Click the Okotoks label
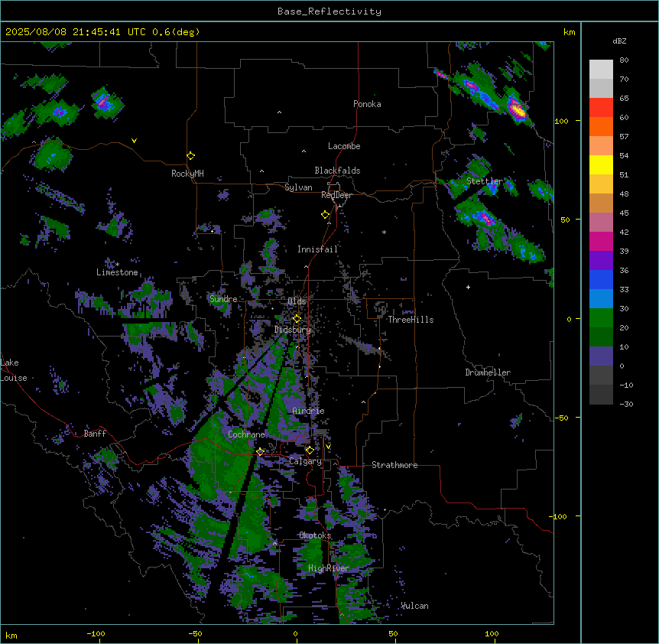Screen dimensions: 659x644 pos(315,535)
